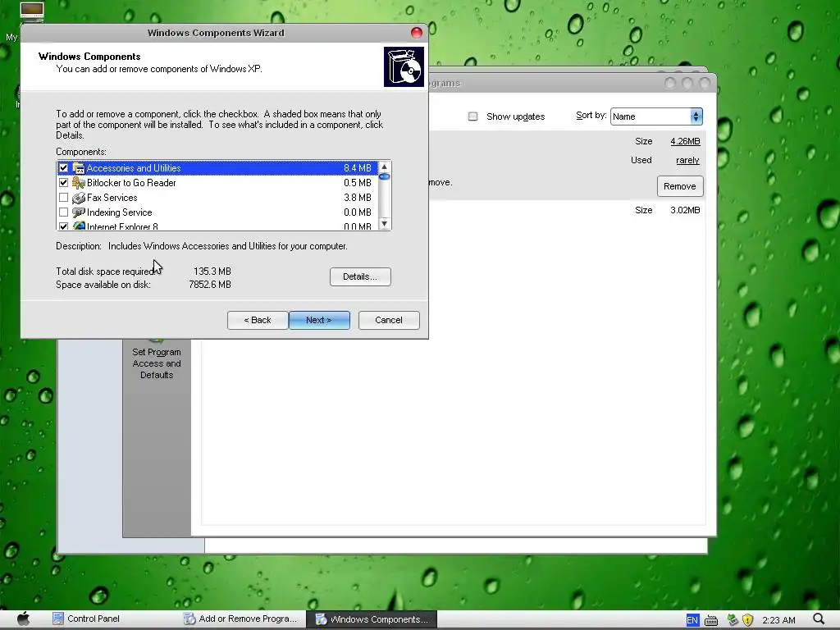Click Remove in Add or Remove Programs

tap(680, 186)
